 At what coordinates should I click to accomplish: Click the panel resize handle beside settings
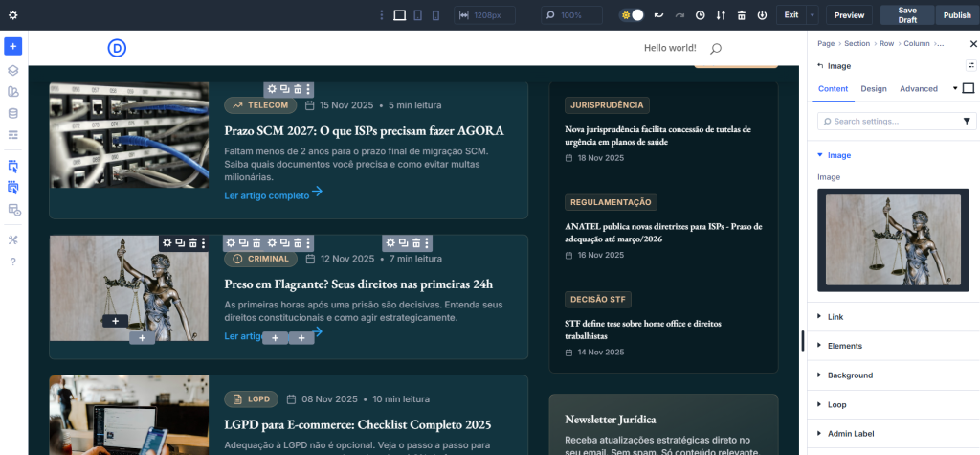pos(803,340)
